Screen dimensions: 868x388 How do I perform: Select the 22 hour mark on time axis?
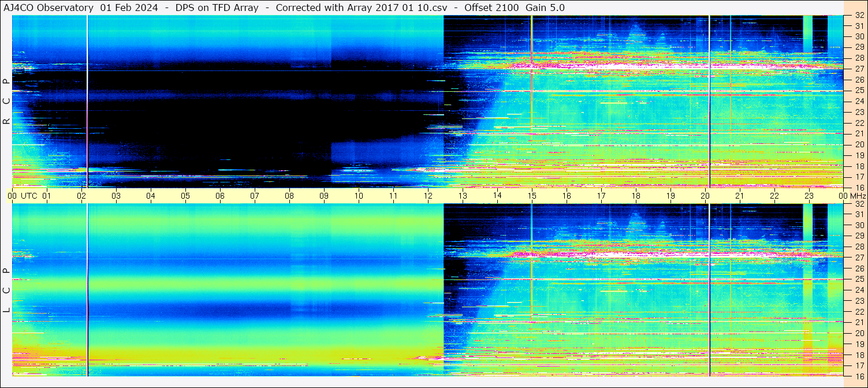point(774,196)
